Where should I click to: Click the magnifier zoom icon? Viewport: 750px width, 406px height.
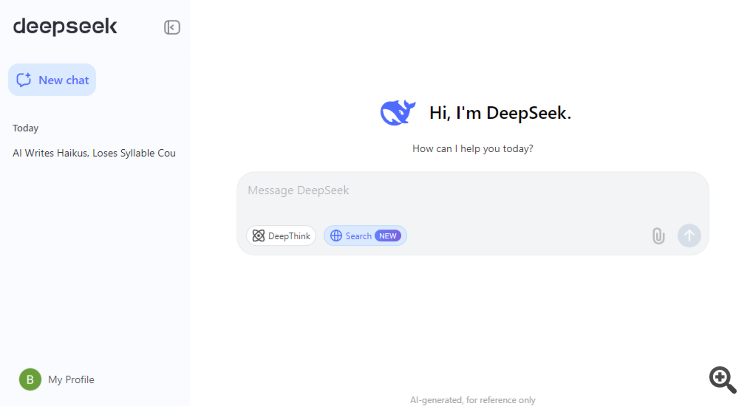tap(723, 380)
